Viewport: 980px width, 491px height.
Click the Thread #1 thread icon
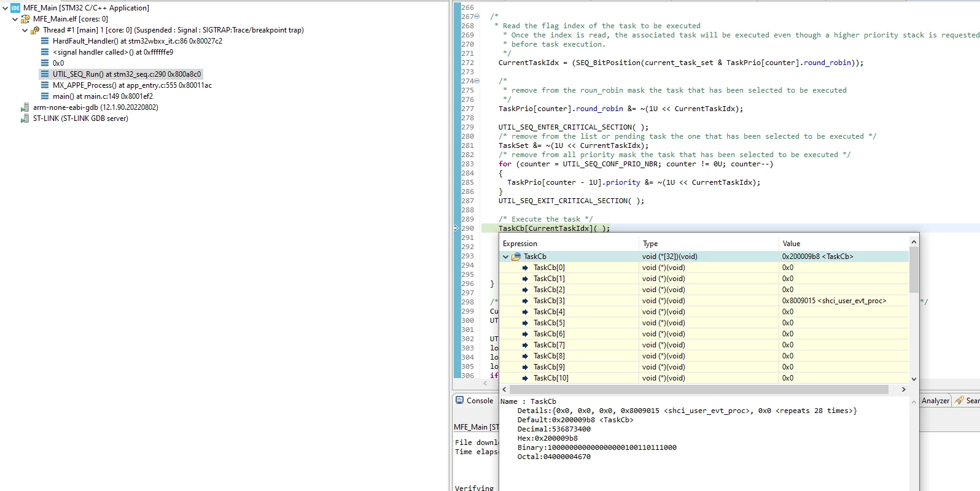35,30
